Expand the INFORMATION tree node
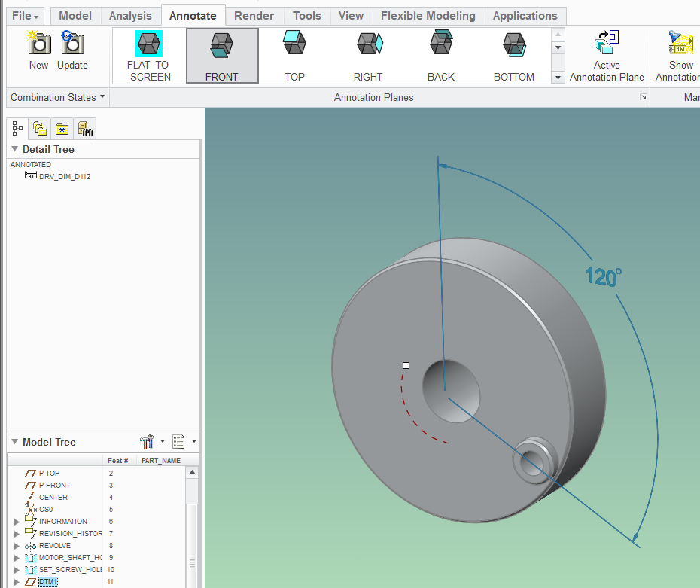 [x=17, y=522]
